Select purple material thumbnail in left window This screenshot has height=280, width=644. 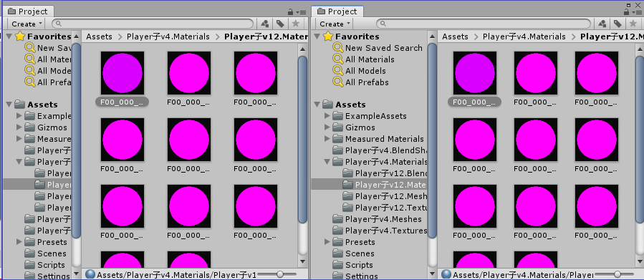(122, 73)
